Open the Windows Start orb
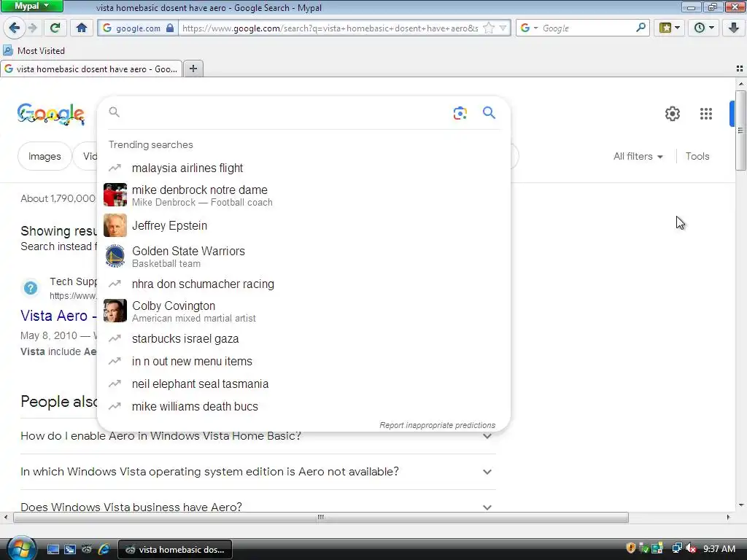 pos(22,548)
